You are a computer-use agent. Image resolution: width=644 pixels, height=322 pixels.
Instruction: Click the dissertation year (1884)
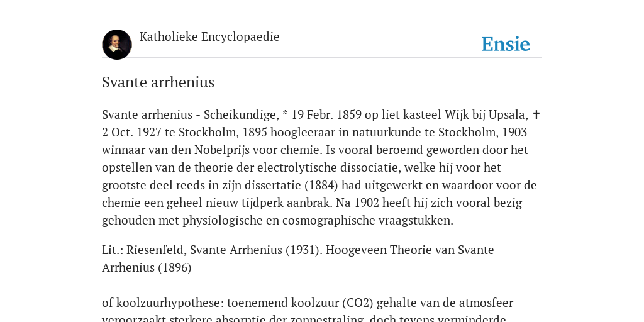pos(321,186)
